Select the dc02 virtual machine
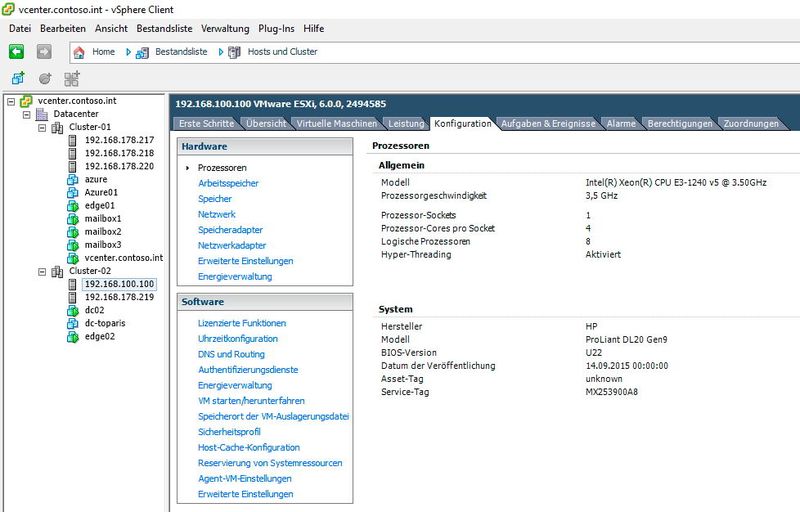 coord(94,311)
